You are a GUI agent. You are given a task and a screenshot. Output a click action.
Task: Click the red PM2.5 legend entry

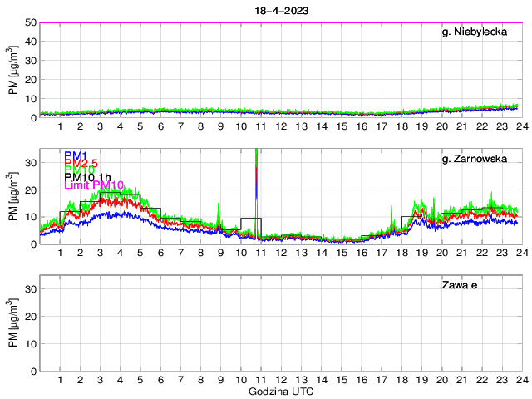[80, 165]
